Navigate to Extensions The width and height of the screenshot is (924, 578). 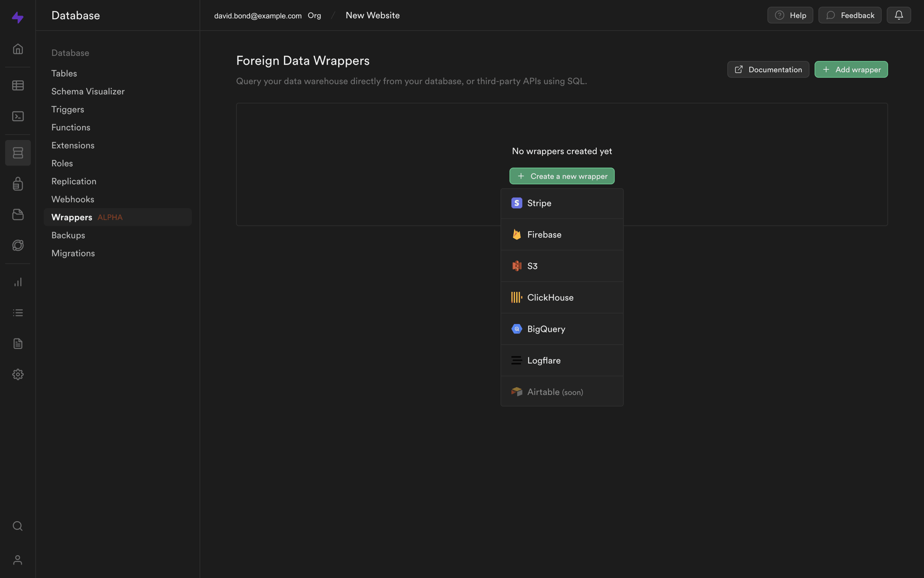pyautogui.click(x=73, y=145)
